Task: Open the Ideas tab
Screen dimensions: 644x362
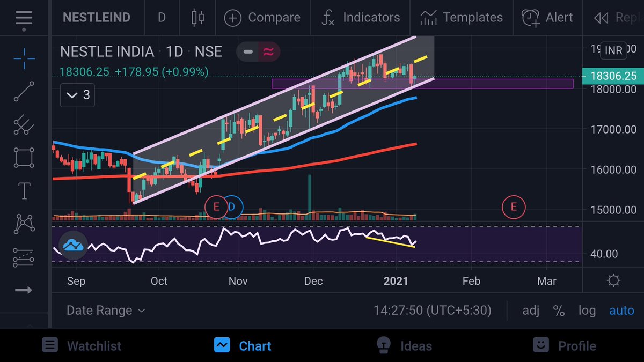Action: click(x=404, y=346)
